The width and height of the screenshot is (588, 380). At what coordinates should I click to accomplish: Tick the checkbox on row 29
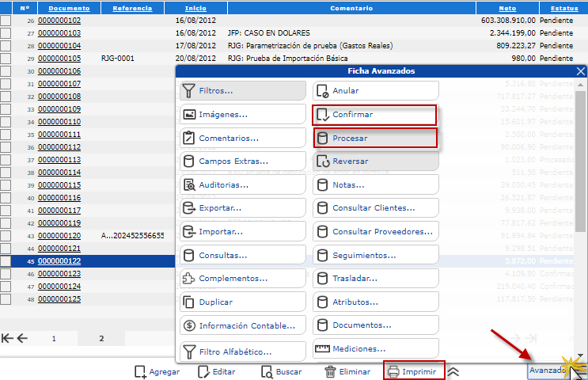point(6,59)
